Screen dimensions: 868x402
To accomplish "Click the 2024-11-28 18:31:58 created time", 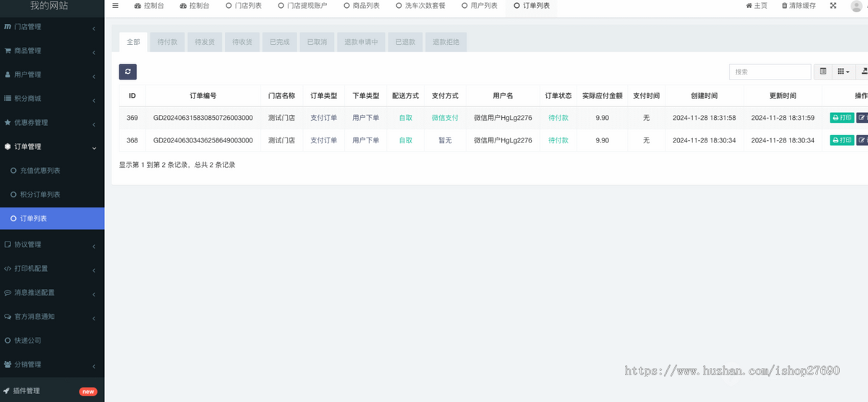I will pos(704,118).
